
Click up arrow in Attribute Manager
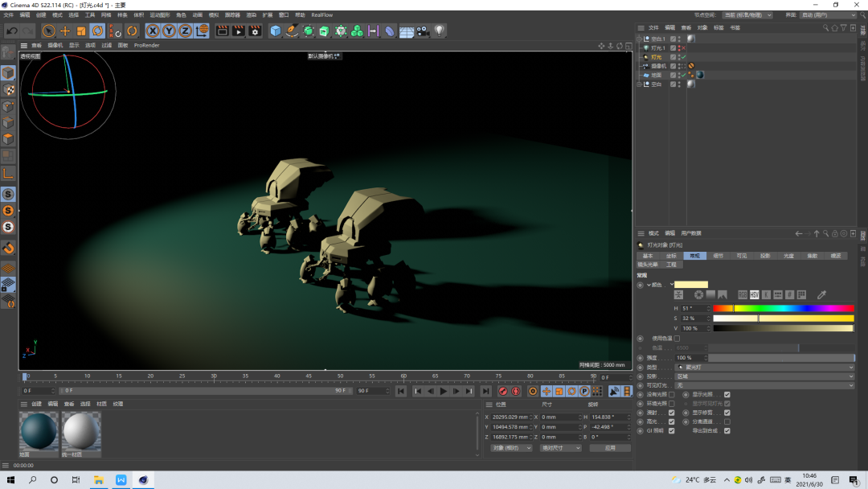tap(817, 234)
